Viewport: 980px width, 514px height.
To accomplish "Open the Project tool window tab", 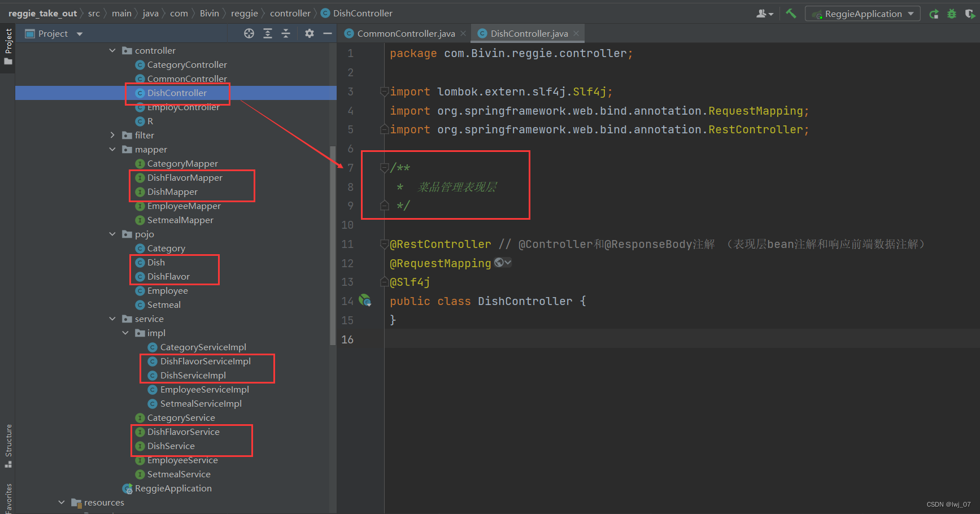I will 8,46.
